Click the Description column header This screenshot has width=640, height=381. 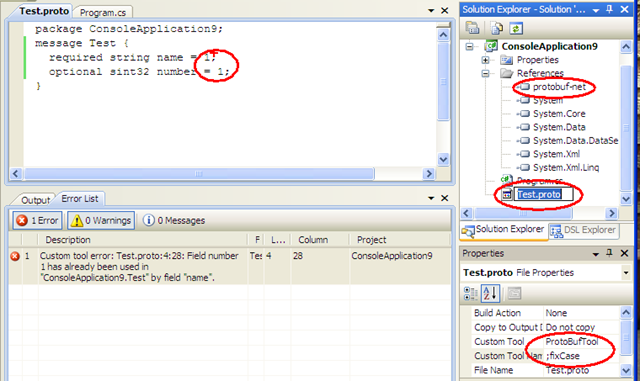pos(68,240)
